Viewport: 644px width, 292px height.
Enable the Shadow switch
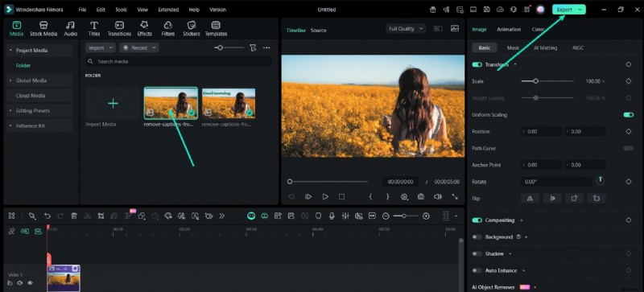(x=477, y=254)
